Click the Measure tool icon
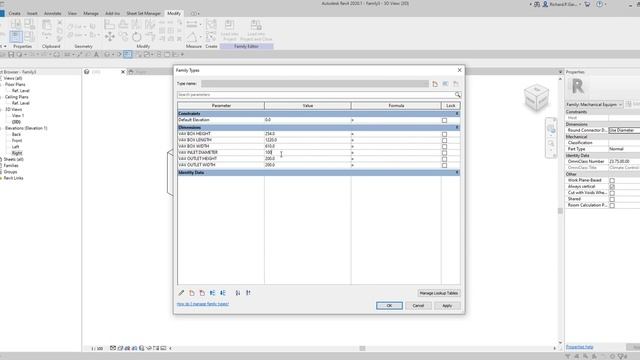 coord(192,24)
